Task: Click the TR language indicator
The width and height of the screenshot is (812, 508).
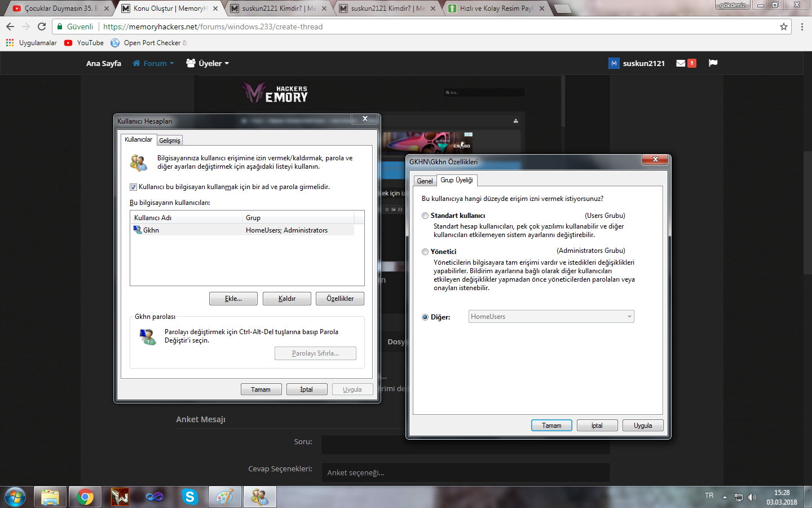Action: [709, 496]
